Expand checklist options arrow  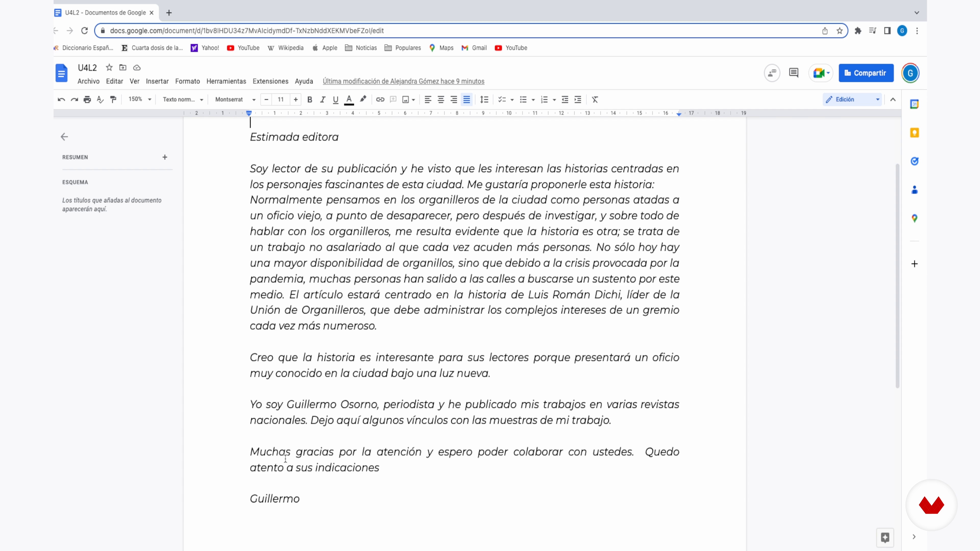[x=512, y=100]
